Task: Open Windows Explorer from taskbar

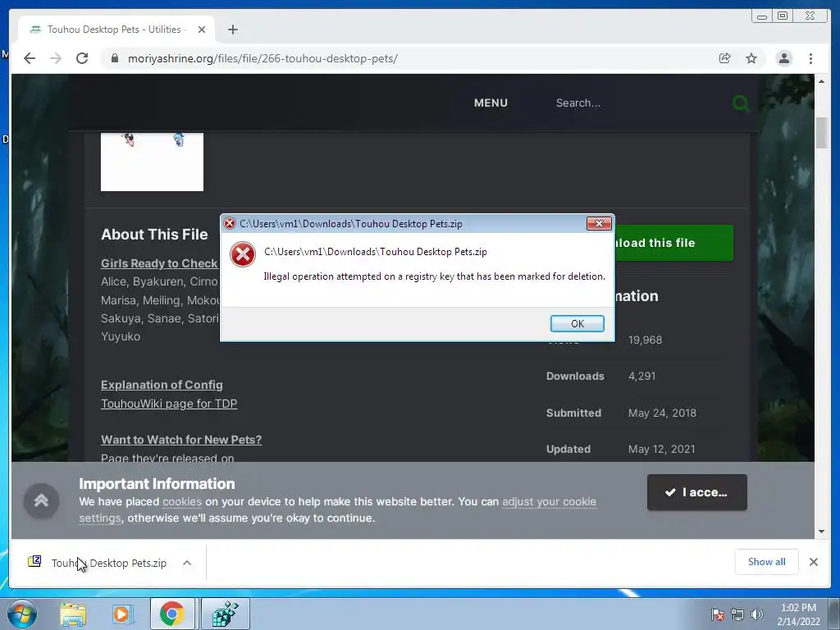Action: click(73, 614)
